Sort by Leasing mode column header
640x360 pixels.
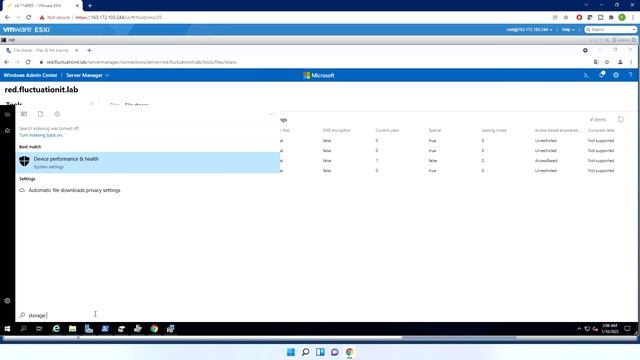pos(494,130)
